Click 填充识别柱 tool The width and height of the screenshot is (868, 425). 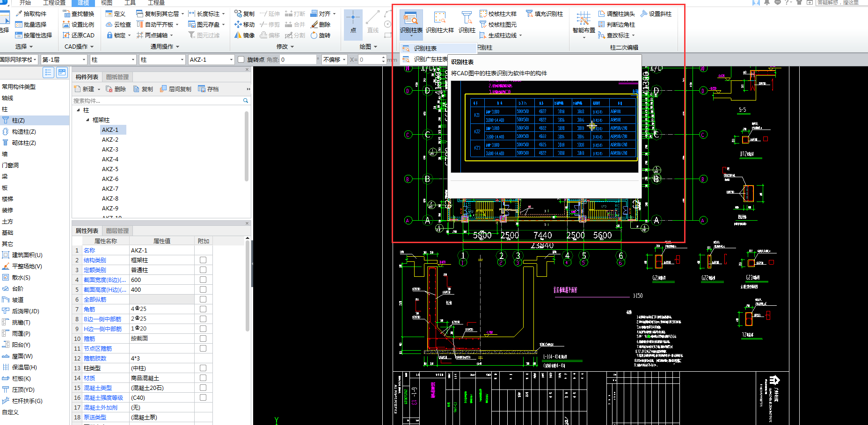pos(544,14)
